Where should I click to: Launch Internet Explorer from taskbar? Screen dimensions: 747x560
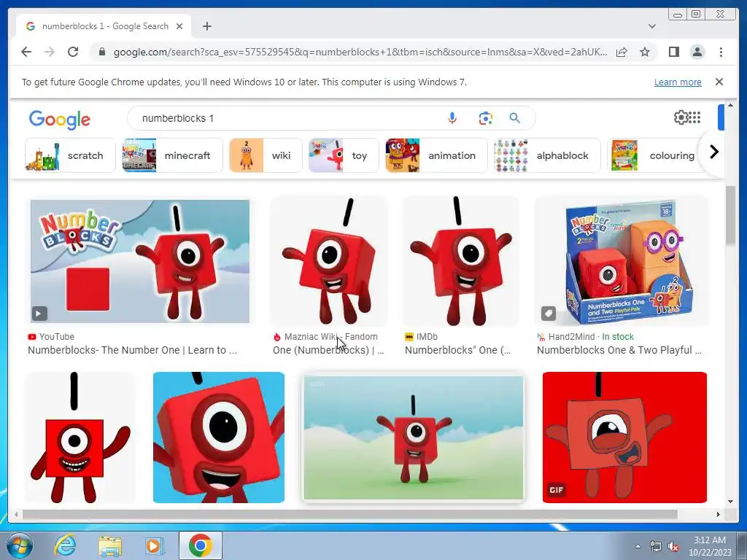tap(65, 545)
